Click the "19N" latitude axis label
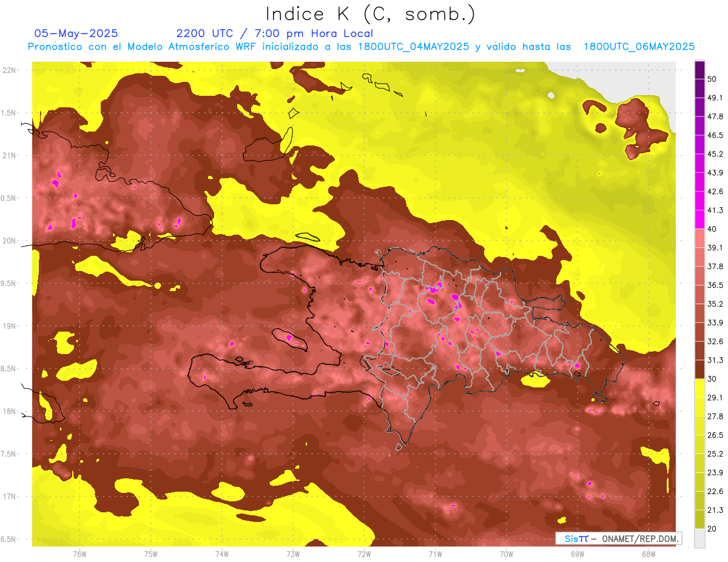728x562 pixels. (9, 326)
